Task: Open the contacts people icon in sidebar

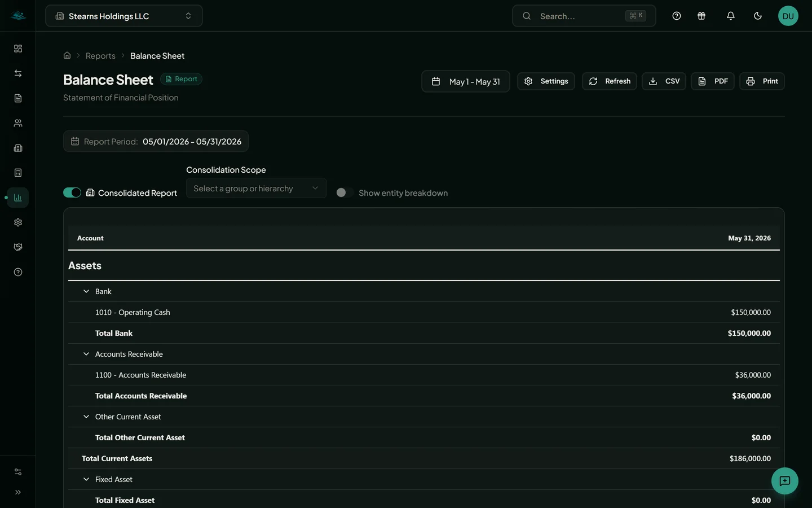Action: pos(18,123)
